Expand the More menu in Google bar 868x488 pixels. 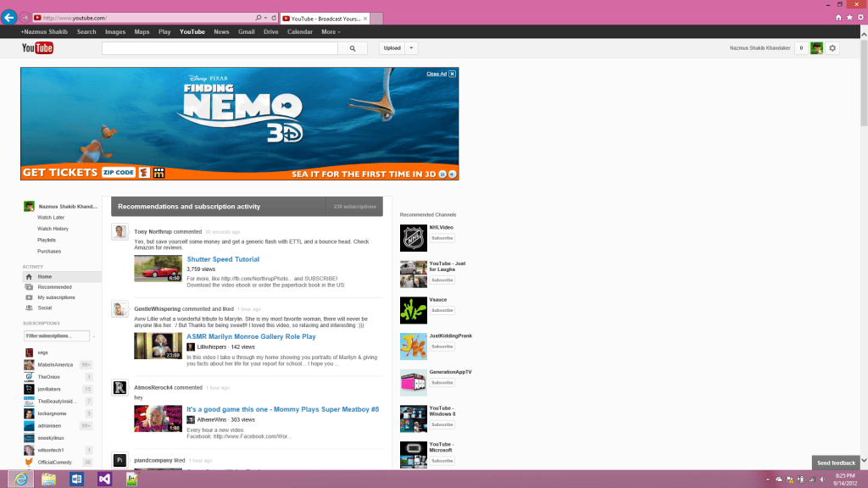(x=331, y=32)
